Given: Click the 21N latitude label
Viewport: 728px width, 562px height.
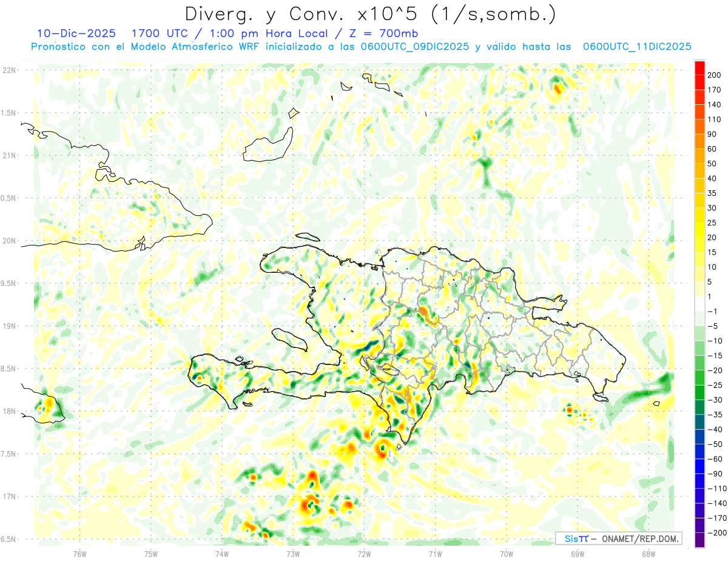Looking at the screenshot, I should 9,156.
